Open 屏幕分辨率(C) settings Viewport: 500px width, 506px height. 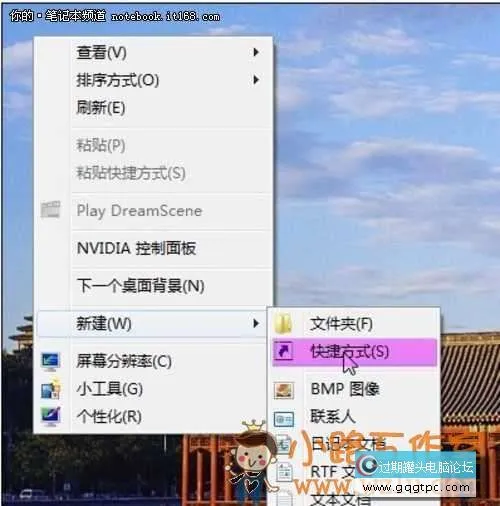coord(153,361)
